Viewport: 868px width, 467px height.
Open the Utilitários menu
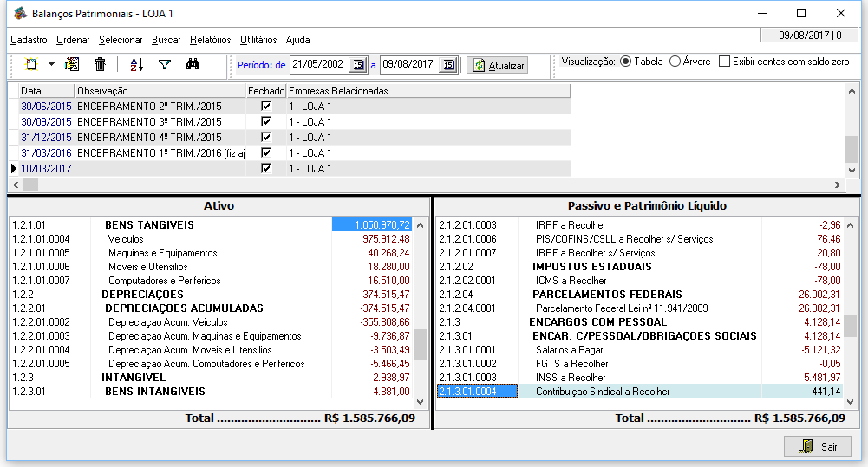(258, 40)
